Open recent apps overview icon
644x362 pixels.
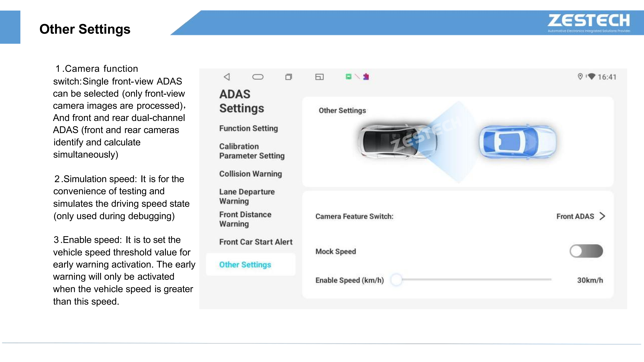tap(289, 77)
